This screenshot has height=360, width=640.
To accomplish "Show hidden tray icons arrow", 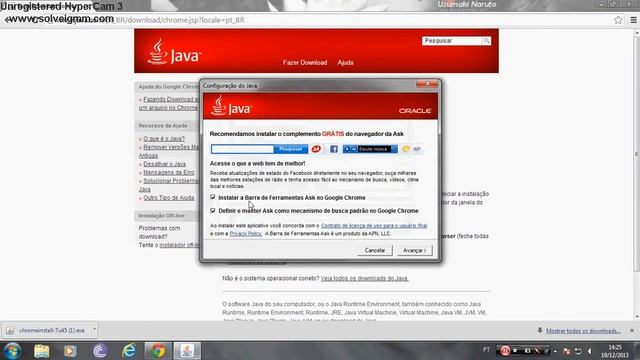I will 556,351.
